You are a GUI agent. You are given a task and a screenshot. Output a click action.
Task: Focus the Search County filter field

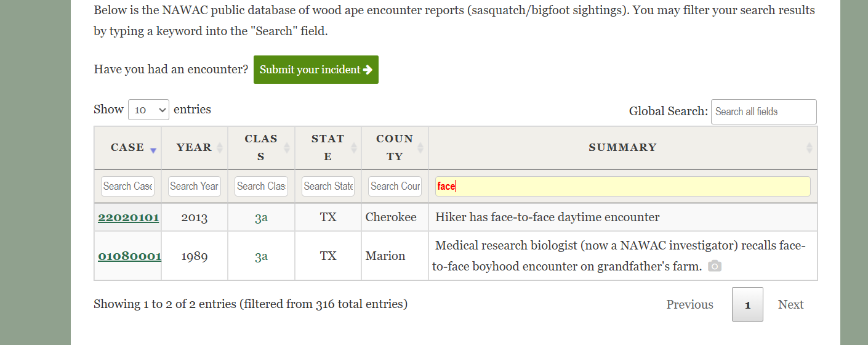coord(395,186)
